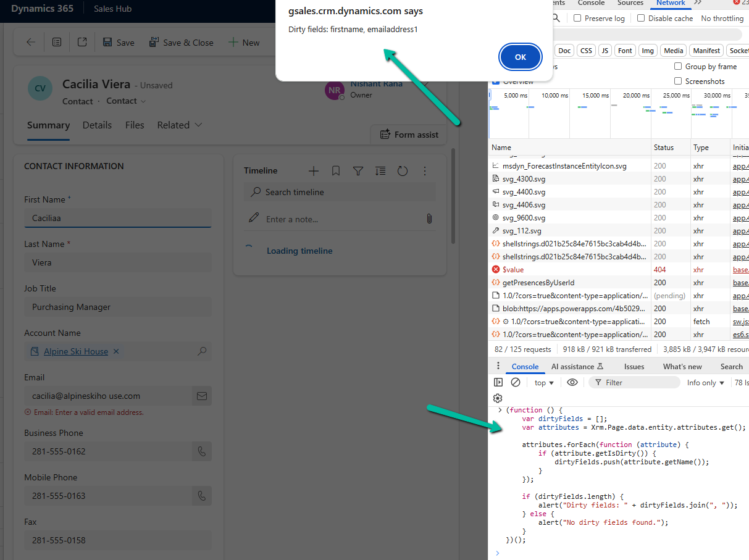The height and width of the screenshot is (560, 749).
Task: Check the Group by frame option
Action: point(678,66)
